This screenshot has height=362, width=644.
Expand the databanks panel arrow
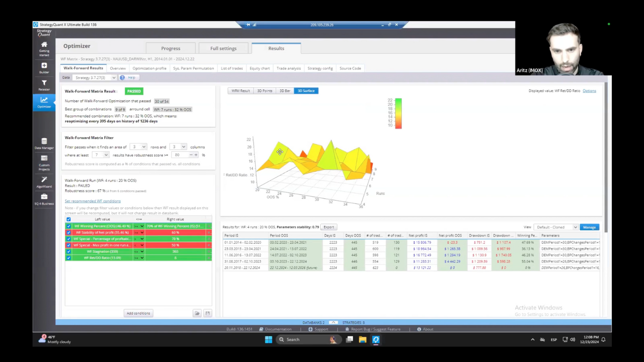click(x=333, y=322)
